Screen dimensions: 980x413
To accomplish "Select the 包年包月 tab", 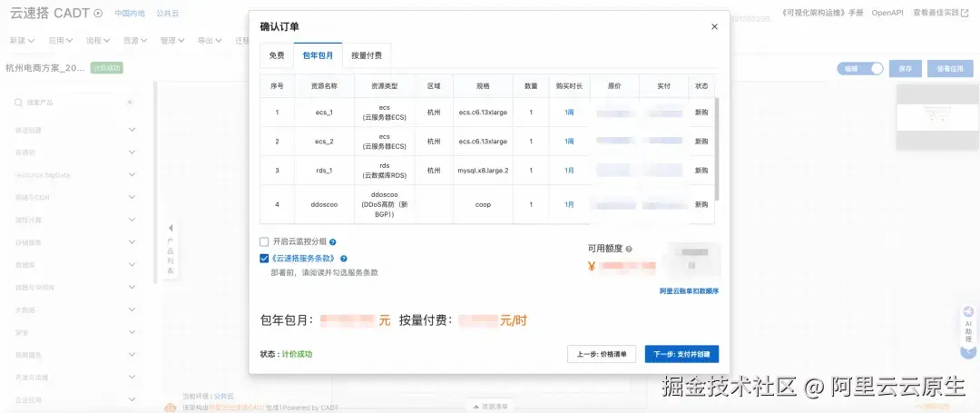I will tap(318, 55).
